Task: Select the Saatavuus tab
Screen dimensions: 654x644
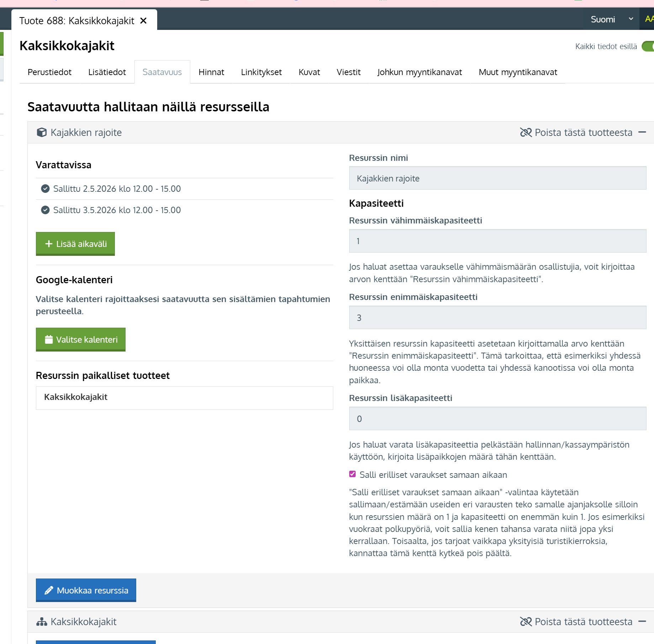Action: tap(162, 72)
